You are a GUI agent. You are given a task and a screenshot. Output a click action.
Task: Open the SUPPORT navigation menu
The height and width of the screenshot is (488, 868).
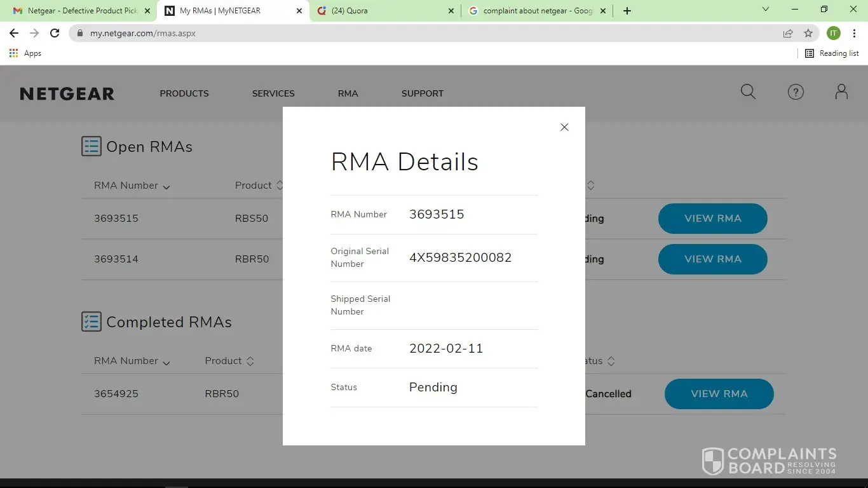(x=422, y=93)
